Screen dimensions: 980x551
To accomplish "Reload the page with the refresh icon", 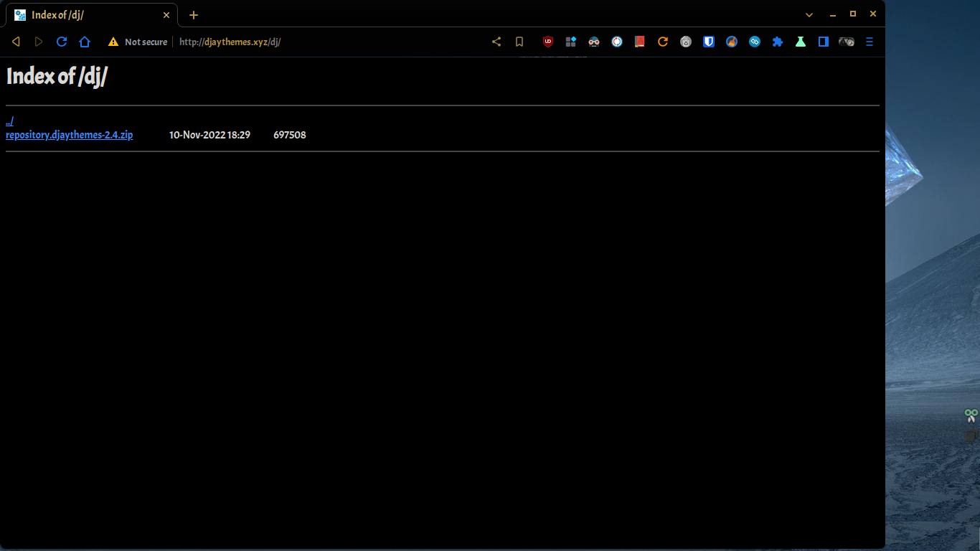I will (62, 42).
